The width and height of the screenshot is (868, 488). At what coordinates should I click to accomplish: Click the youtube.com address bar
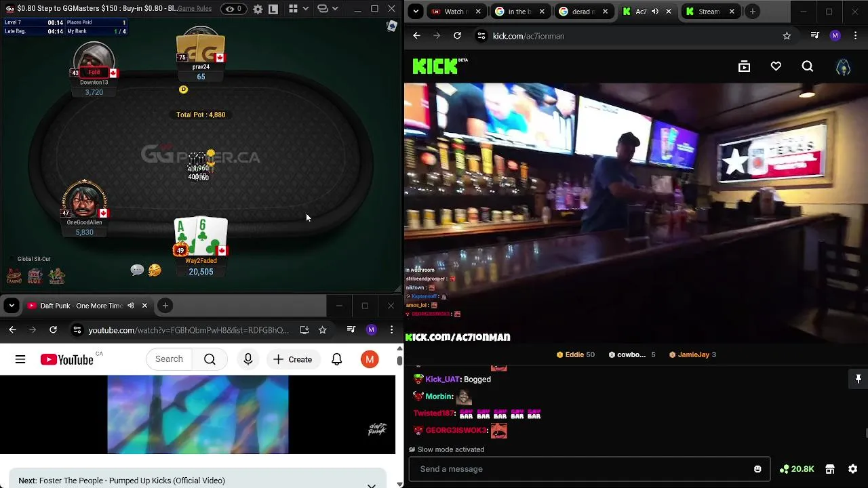pyautogui.click(x=189, y=330)
